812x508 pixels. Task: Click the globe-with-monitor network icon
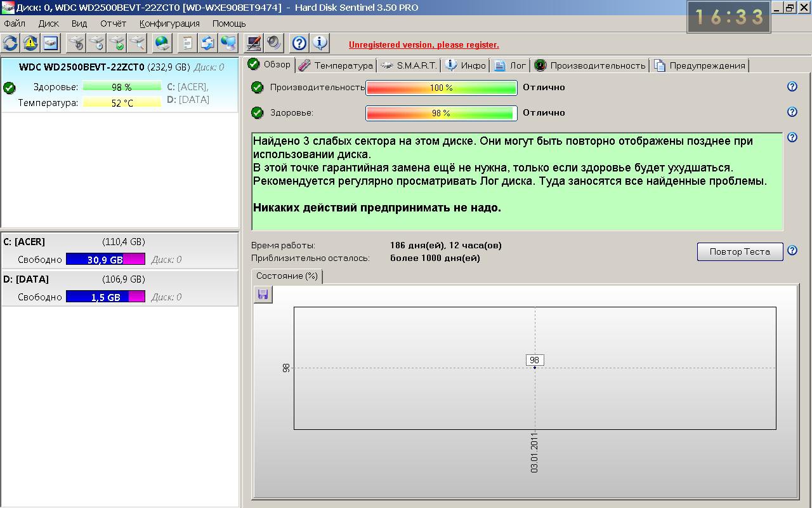[228, 43]
